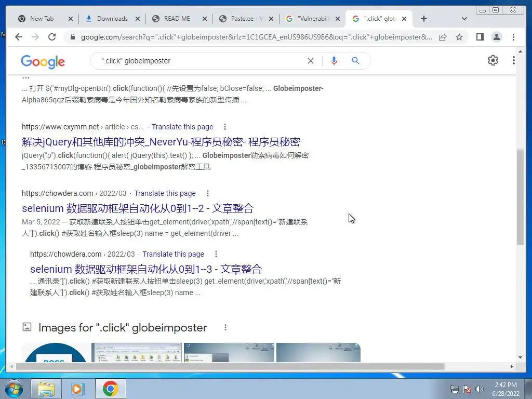
Task: Open network status icon in tray
Action: coord(454,389)
